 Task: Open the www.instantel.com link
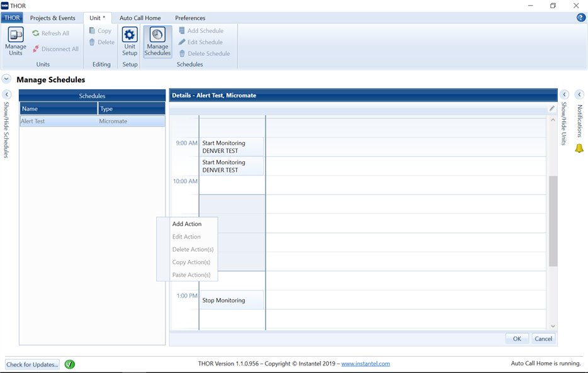tap(365, 364)
